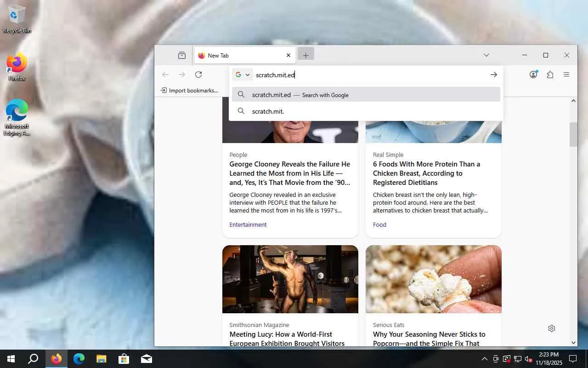Image resolution: width=588 pixels, height=368 pixels.
Task: Go forward to the next page
Action: [182, 75]
